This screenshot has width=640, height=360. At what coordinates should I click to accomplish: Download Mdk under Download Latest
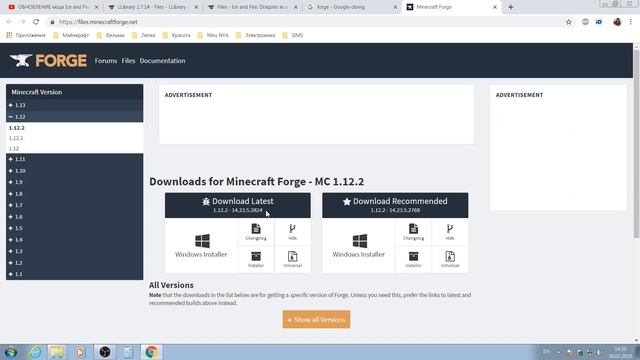click(292, 232)
